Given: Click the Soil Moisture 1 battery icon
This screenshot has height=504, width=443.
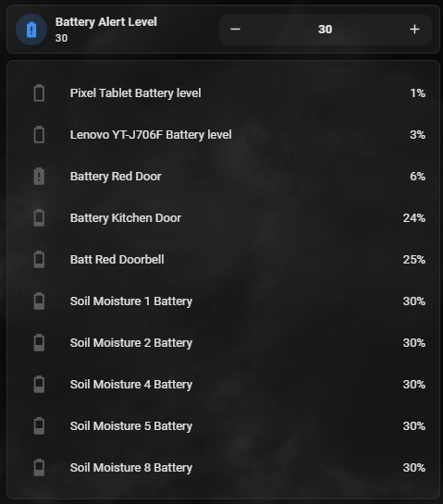Looking at the screenshot, I should click(39, 301).
